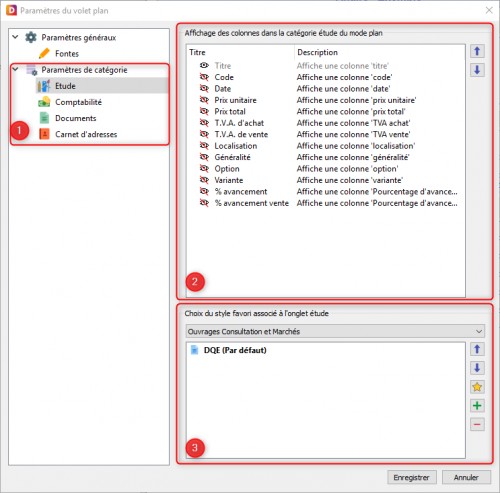Open the Ouvrages Consultation et Marchés dropdown
The height and width of the screenshot is (493, 500).
[x=335, y=331]
